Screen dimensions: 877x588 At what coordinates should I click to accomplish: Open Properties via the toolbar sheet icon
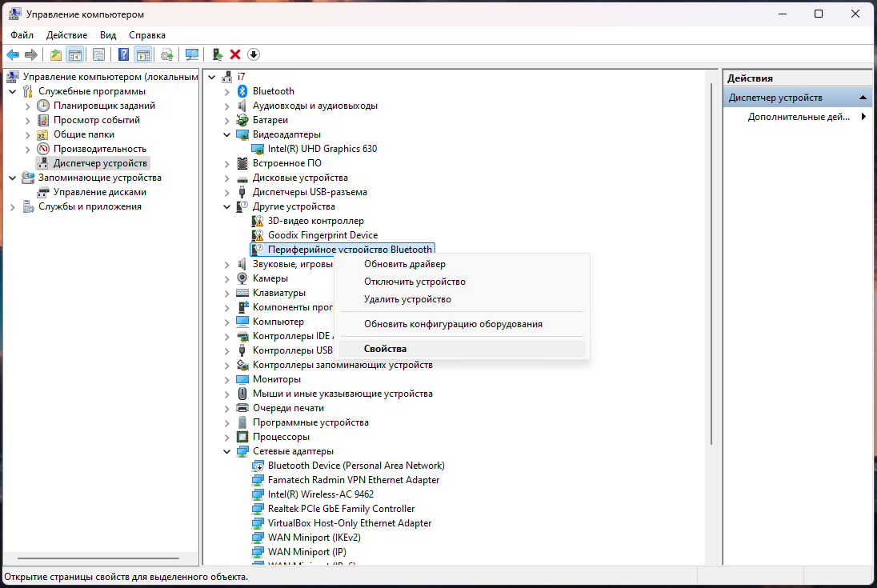(x=99, y=54)
